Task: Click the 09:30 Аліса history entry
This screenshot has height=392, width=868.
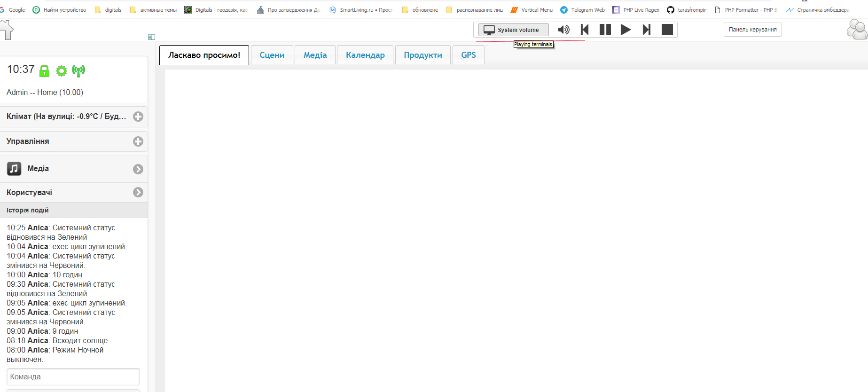Action: point(61,289)
